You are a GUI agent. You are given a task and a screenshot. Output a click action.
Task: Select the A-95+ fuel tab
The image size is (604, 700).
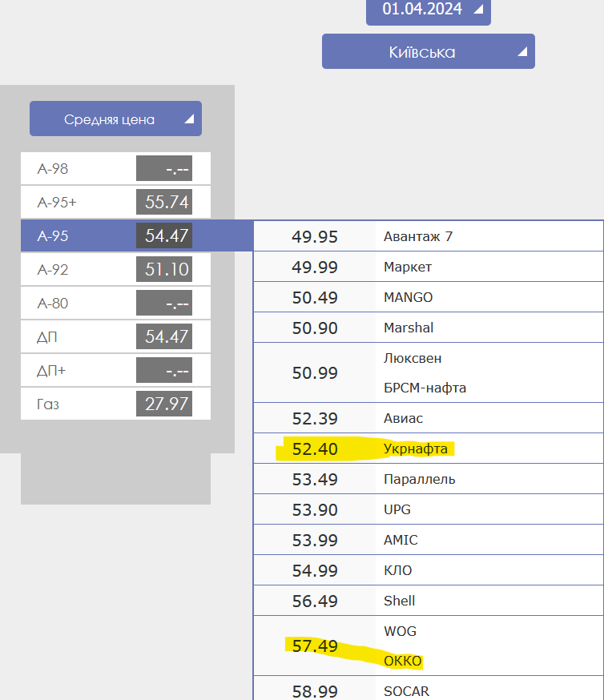pyautogui.click(x=115, y=202)
